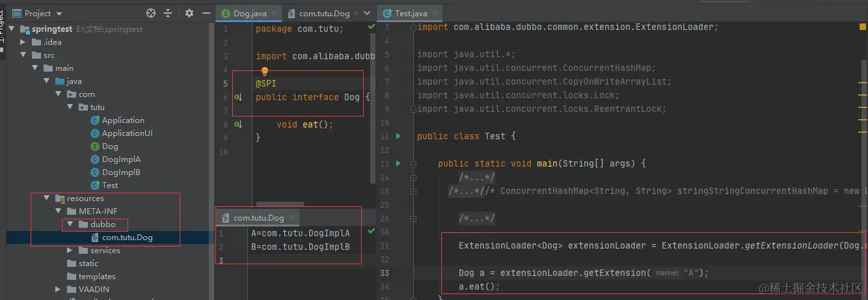Switch to the top com.tutu.Dog tab
Screen dimensions: 868x300
click(x=324, y=13)
